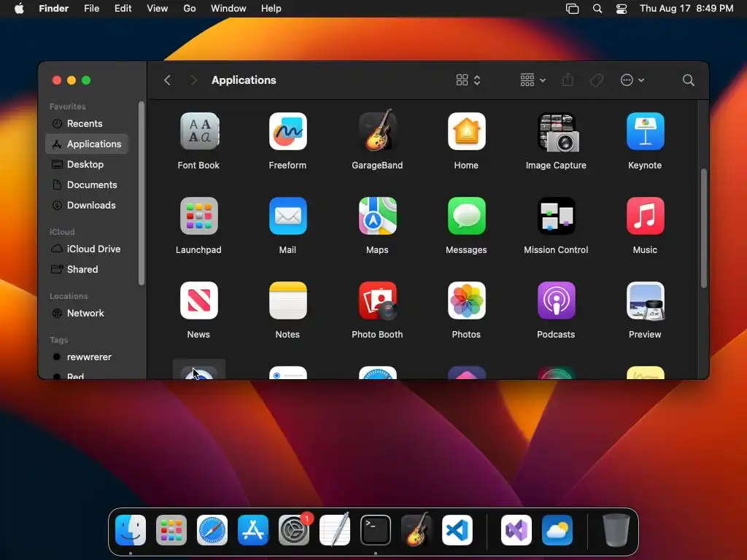The image size is (747, 560).
Task: Open the Window menu
Action: 228,9
